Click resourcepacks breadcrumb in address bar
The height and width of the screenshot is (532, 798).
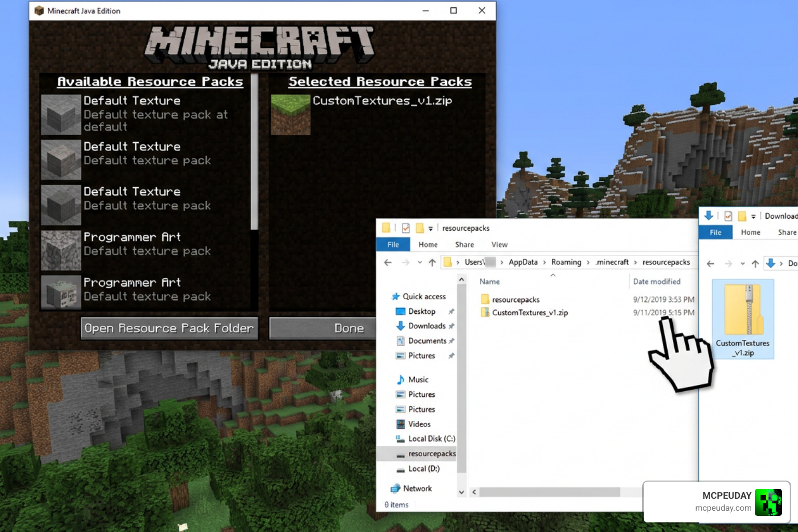pos(666,262)
